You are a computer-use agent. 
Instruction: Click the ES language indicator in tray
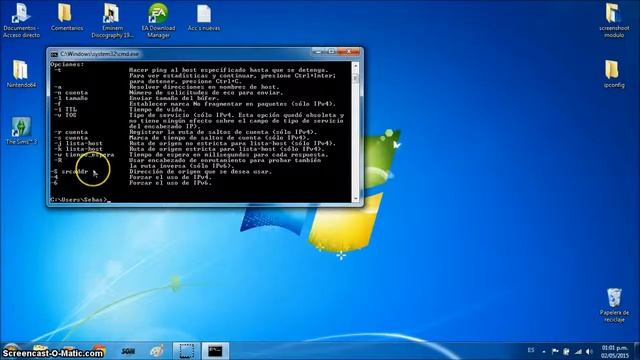coord(531,350)
